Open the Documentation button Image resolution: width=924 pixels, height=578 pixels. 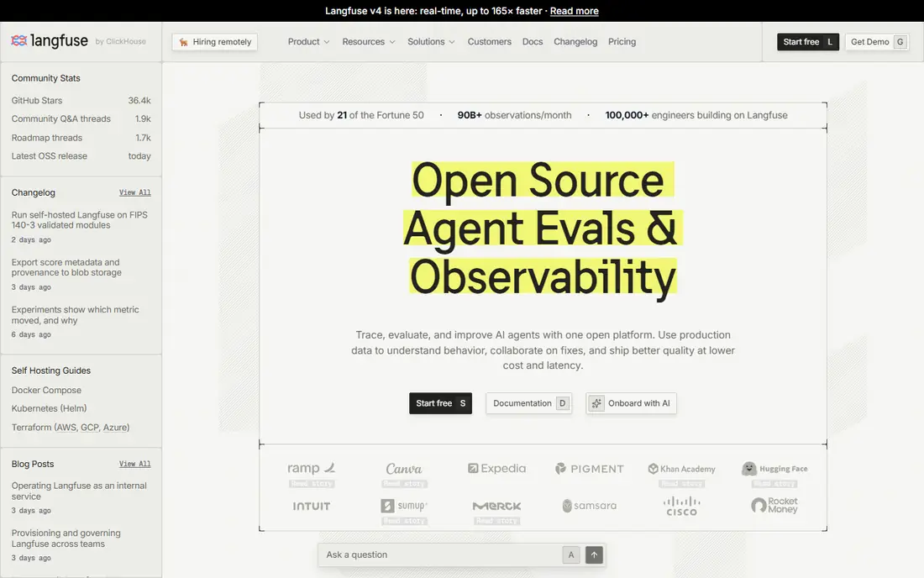click(x=528, y=403)
